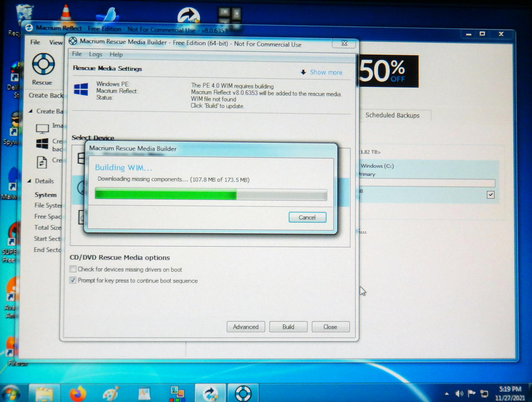Click the colorful Control Panel taskbar icon
This screenshot has height=402, width=532.
click(x=177, y=394)
